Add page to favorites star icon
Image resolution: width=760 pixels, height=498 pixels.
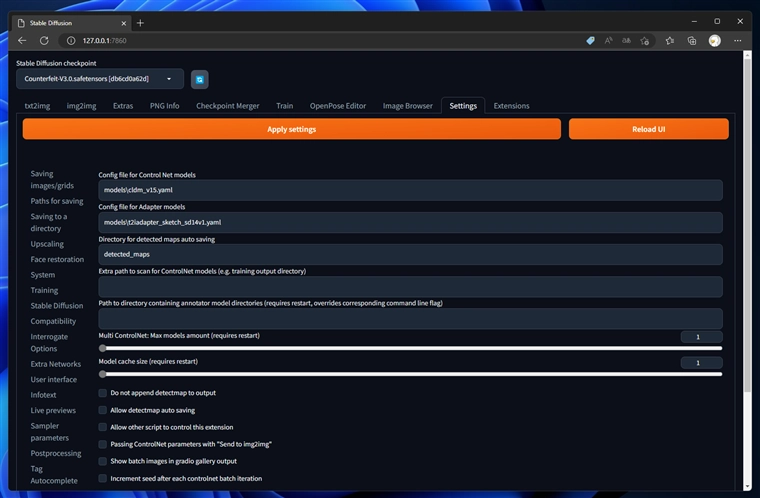coord(644,41)
